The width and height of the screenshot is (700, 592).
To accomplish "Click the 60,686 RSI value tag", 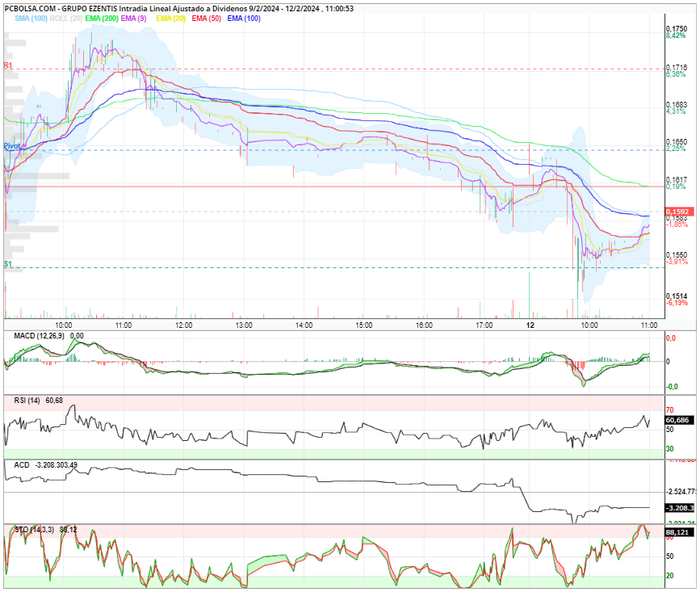I will (680, 420).
